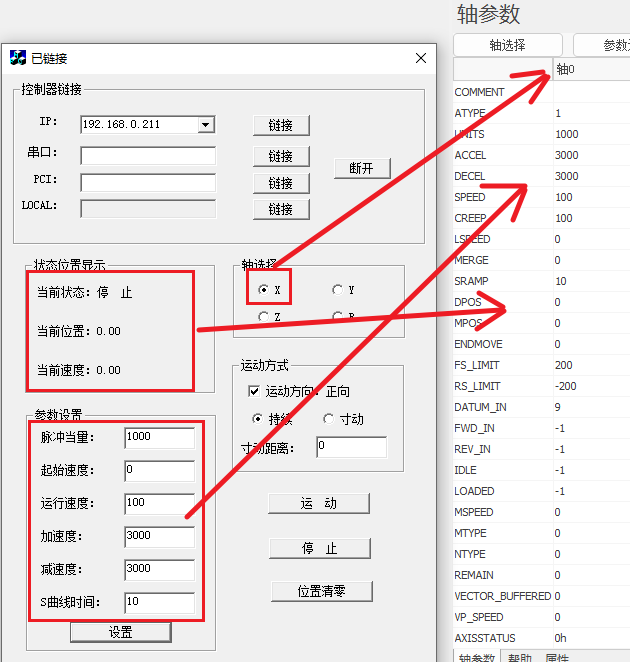Image resolution: width=630 pixels, height=662 pixels.
Task: Click the 链接 button next to PCI
Action: (x=281, y=183)
